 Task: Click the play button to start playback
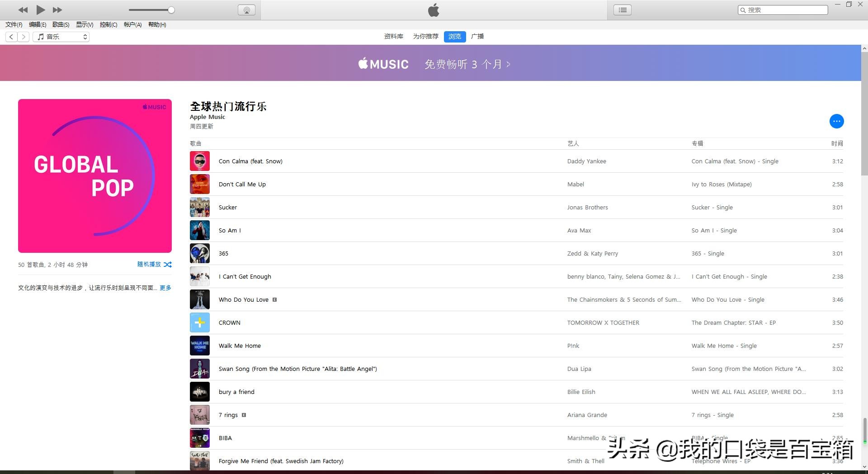[x=40, y=9]
